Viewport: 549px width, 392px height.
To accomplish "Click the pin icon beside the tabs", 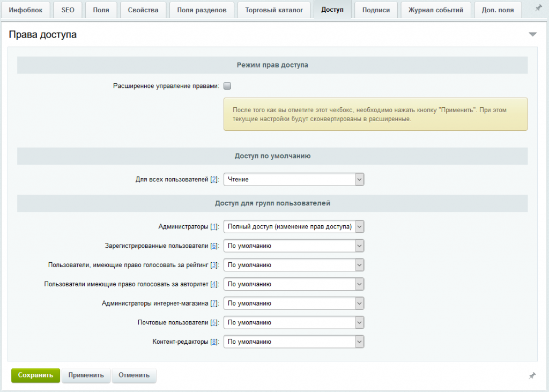I will [x=538, y=8].
